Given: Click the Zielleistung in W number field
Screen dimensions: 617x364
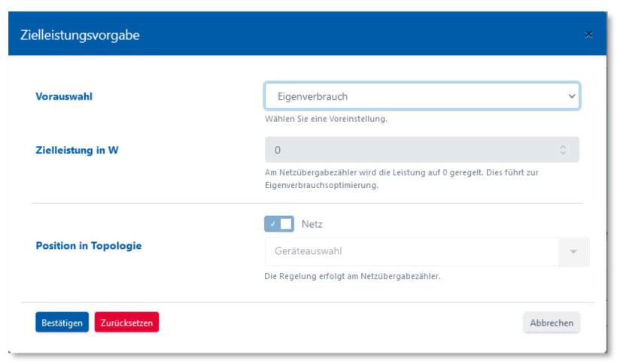Looking at the screenshot, I should [422, 150].
